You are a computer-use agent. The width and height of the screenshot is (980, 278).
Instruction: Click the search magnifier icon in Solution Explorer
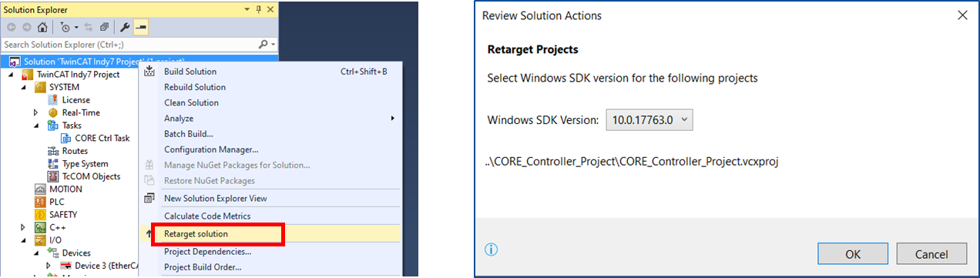click(x=263, y=45)
